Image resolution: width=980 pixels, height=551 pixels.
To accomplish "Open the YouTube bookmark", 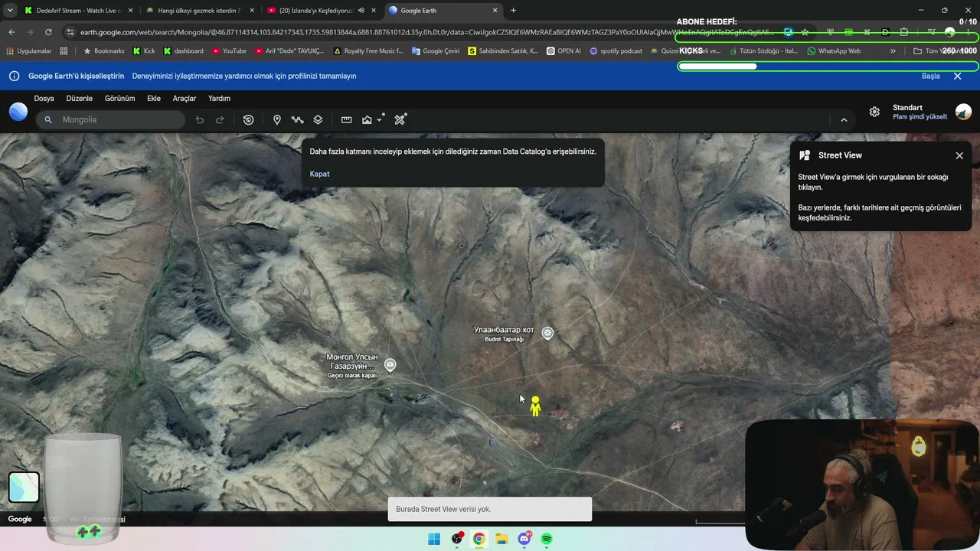I will click(x=229, y=51).
